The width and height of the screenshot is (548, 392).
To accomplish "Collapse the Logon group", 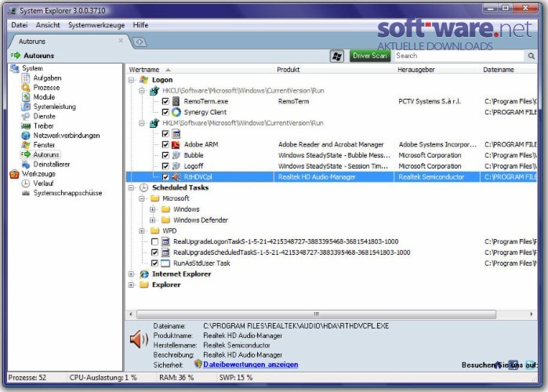I will point(132,80).
